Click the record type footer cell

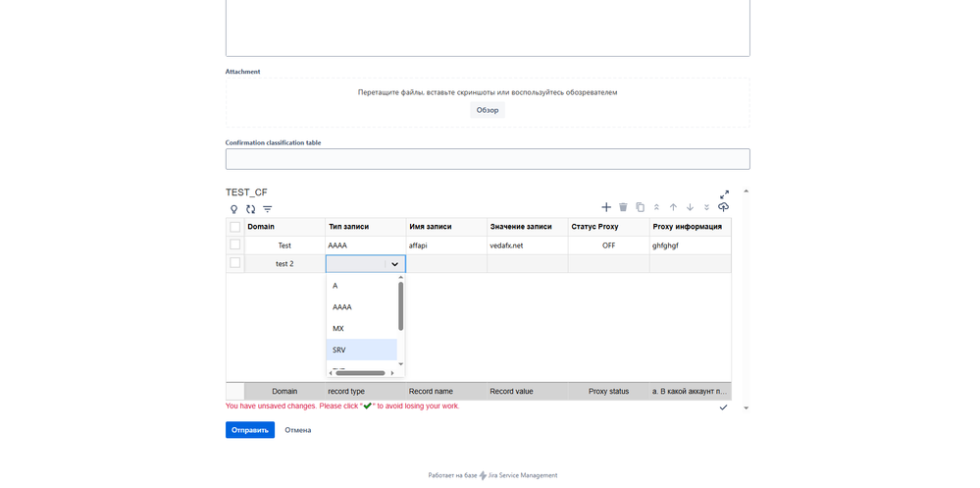tap(366, 391)
